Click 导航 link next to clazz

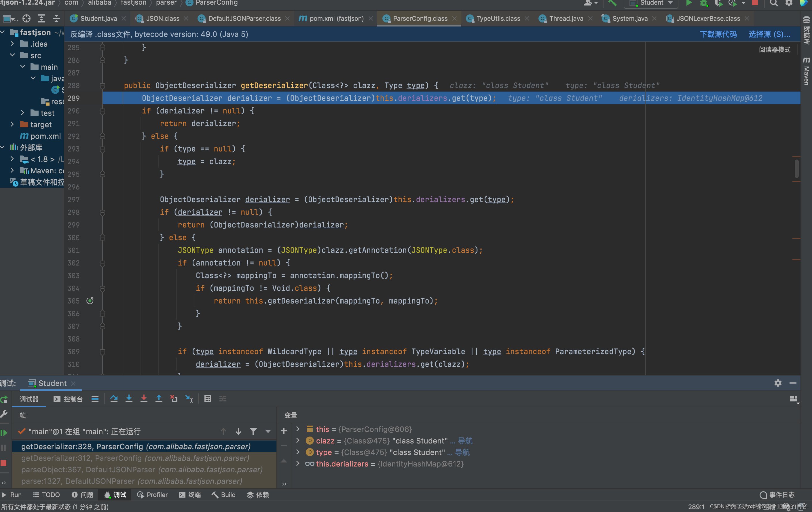point(465,441)
